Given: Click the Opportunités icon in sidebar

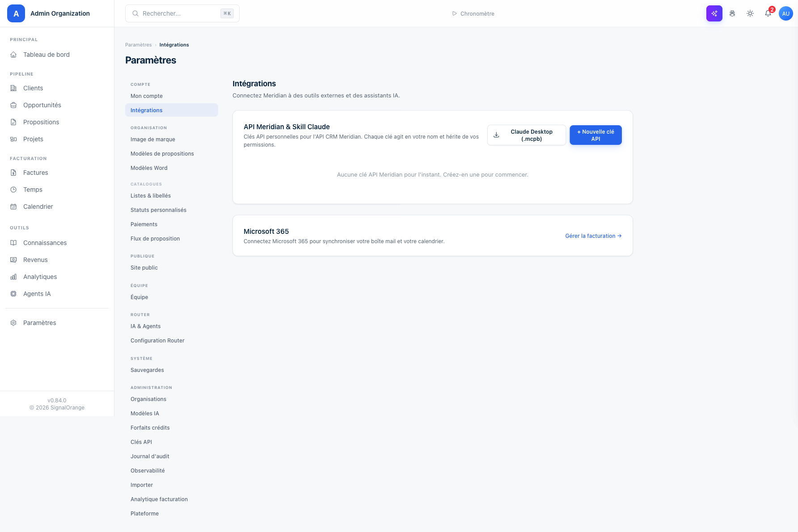Looking at the screenshot, I should (x=13, y=105).
